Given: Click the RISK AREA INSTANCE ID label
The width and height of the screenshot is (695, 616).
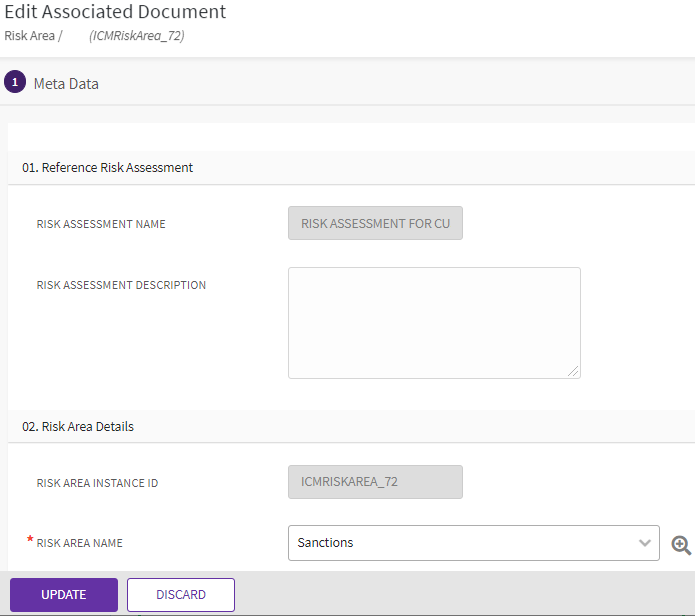Looking at the screenshot, I should [x=97, y=483].
